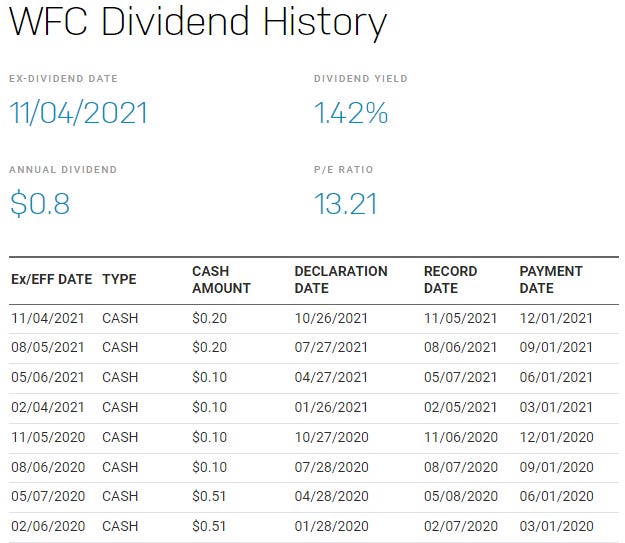Click record date 08/06/2021

[x=460, y=347]
